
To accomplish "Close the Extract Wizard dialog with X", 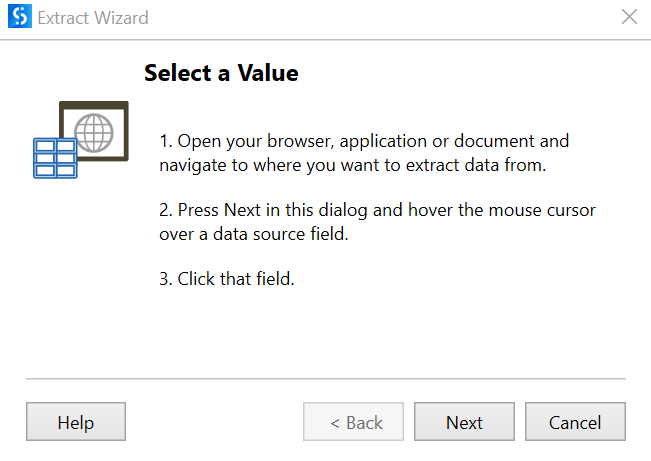I will pos(629,17).
